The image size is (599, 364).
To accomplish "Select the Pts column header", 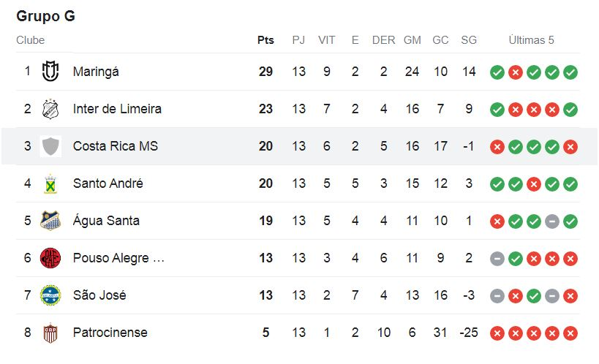I will click(x=265, y=40).
